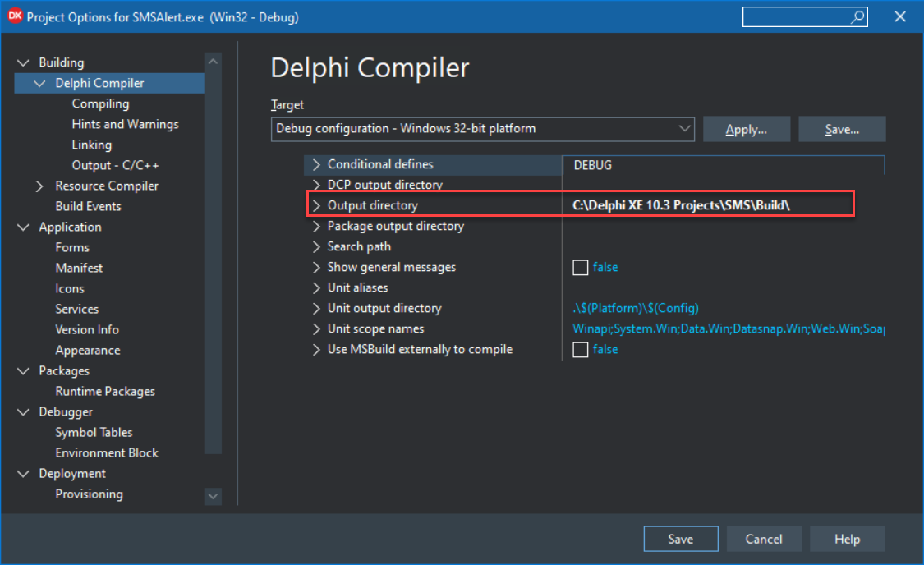Open the Runtime Packages settings
The height and width of the screenshot is (565, 924).
point(103,391)
